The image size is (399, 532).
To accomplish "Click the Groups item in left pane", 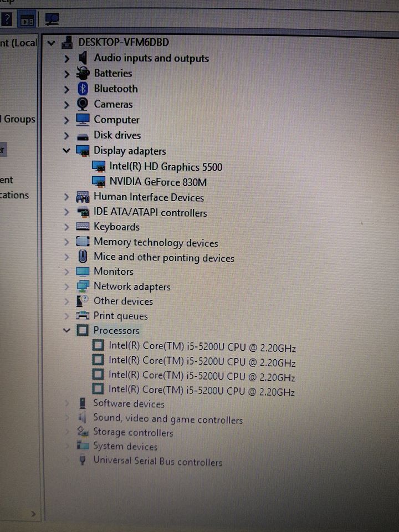I will (19, 119).
